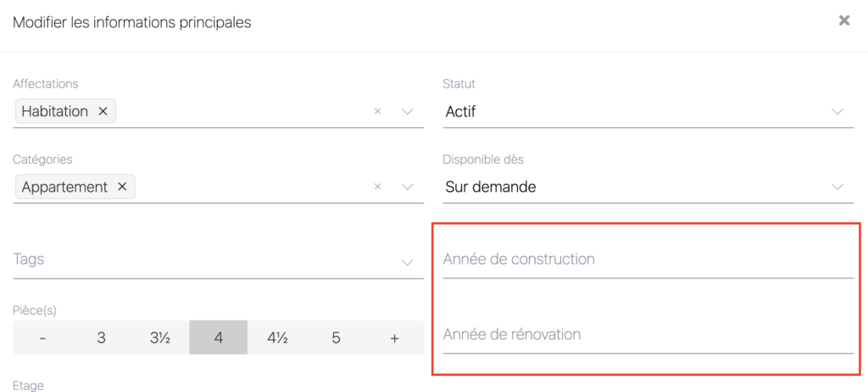Screen dimensions: 868x392
Task: Focus the Année de rénovation field
Action: [648, 334]
